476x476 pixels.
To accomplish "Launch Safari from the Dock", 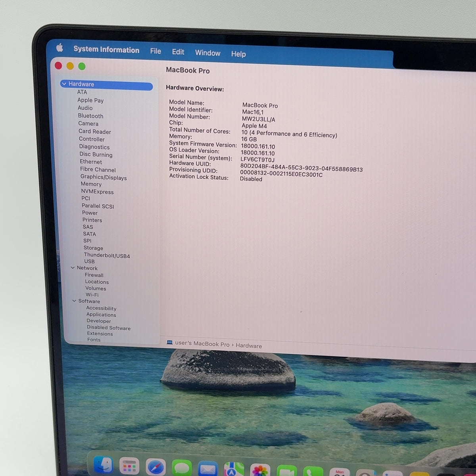I will pyautogui.click(x=155, y=468).
